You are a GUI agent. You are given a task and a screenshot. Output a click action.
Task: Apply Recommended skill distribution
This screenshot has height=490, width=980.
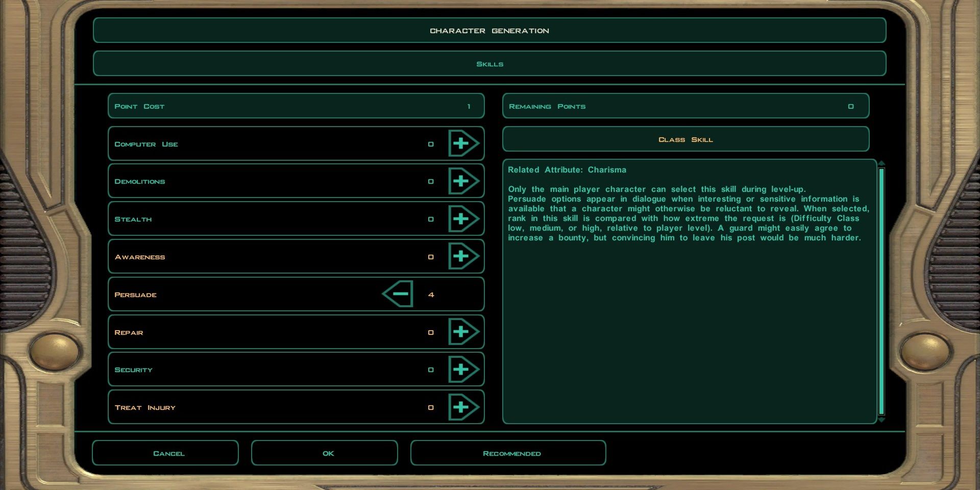click(x=508, y=453)
